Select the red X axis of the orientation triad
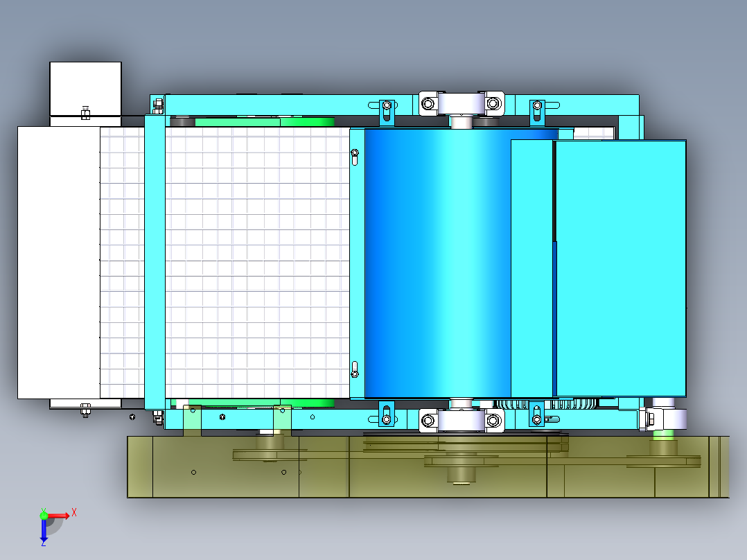 coord(58,516)
